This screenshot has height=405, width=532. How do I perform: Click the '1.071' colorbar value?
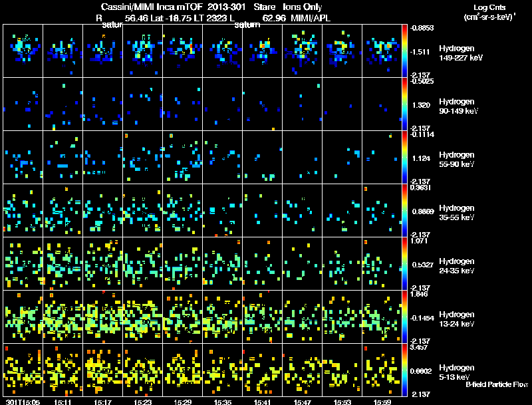(x=419, y=241)
